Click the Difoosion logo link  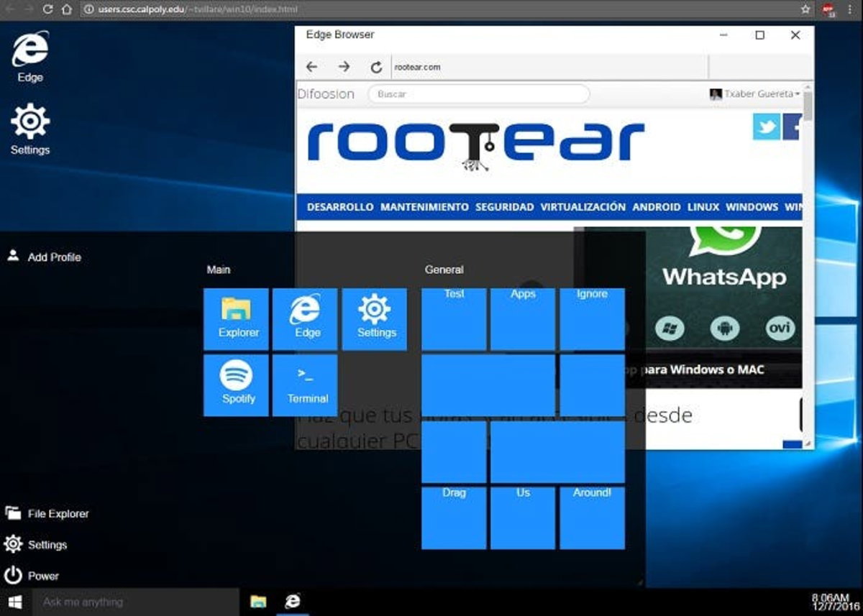[x=326, y=94]
